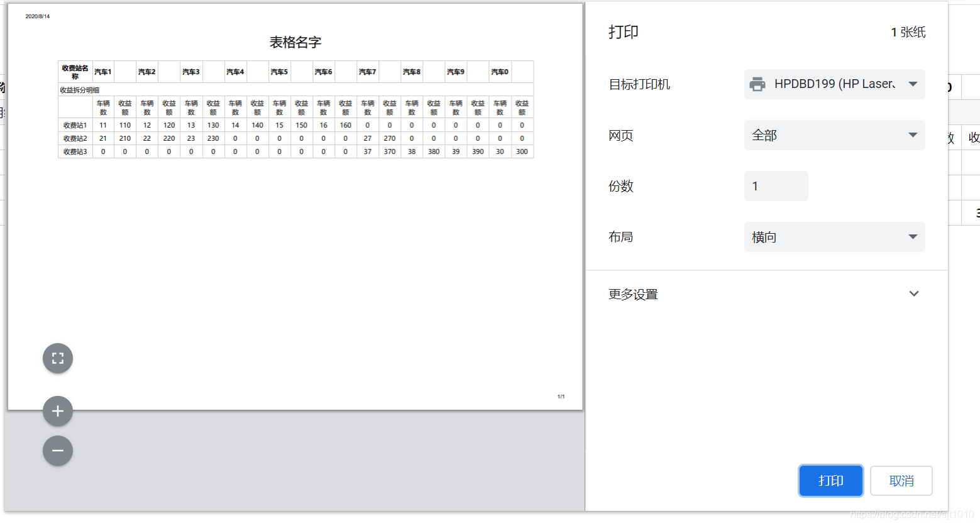Click the 布局 dropdown arrow
Image resolution: width=980 pixels, height=526 pixels.
point(913,236)
